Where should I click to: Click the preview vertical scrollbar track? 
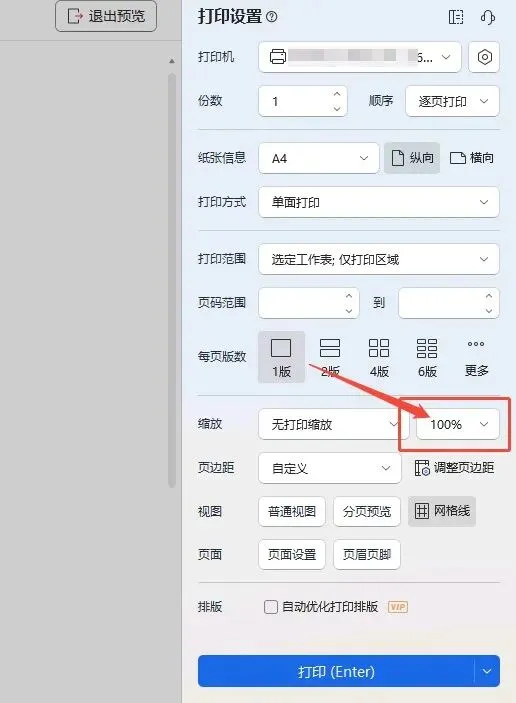[172, 281]
